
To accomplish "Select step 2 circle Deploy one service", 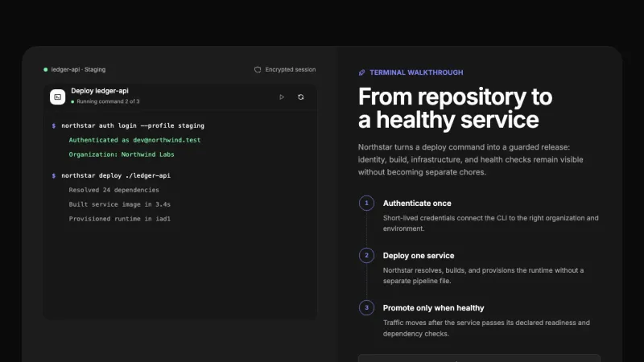I will point(367,255).
